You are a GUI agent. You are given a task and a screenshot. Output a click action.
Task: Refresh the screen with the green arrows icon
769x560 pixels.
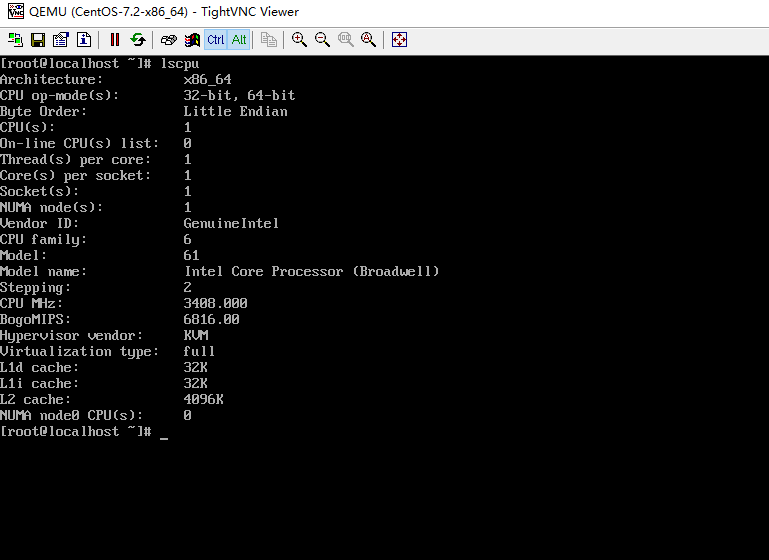(138, 40)
